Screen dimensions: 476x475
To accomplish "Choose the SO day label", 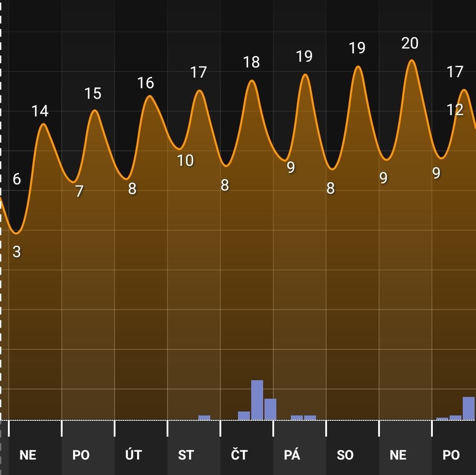I will pyautogui.click(x=345, y=455).
